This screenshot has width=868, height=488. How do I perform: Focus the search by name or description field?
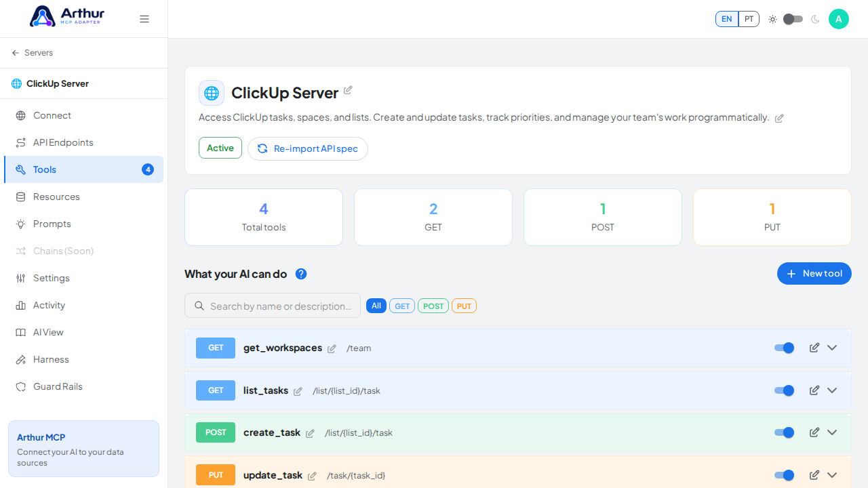click(273, 306)
